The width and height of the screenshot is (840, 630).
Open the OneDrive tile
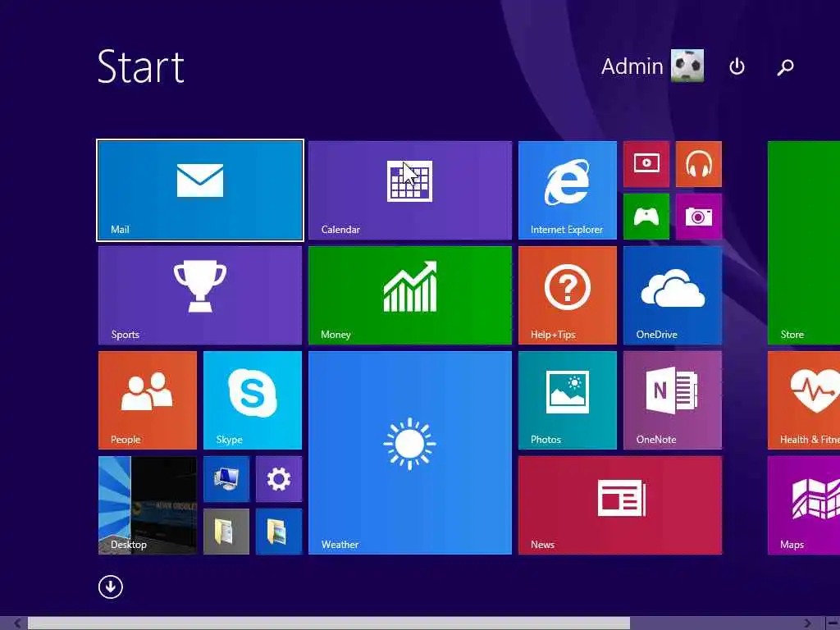pos(673,295)
